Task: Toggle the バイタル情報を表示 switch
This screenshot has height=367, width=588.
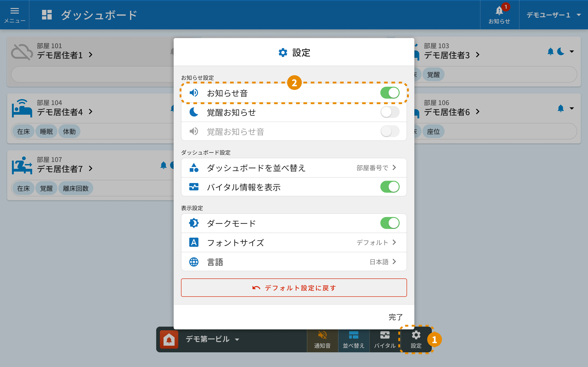Action: [390, 187]
